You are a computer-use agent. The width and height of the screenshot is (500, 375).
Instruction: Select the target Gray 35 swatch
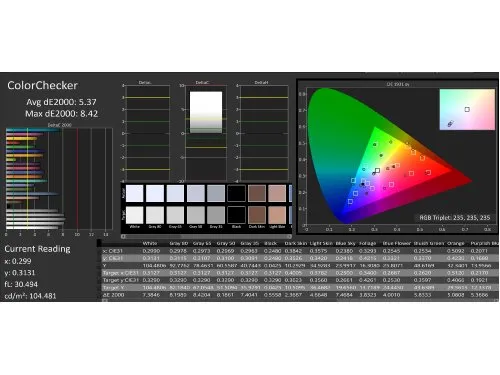click(216, 215)
